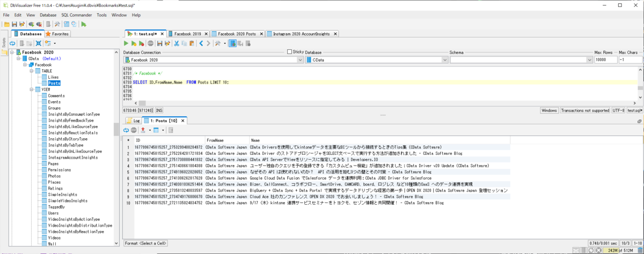Select the Permissions view in tree
This screenshot has height=254, width=644.
point(59,170)
